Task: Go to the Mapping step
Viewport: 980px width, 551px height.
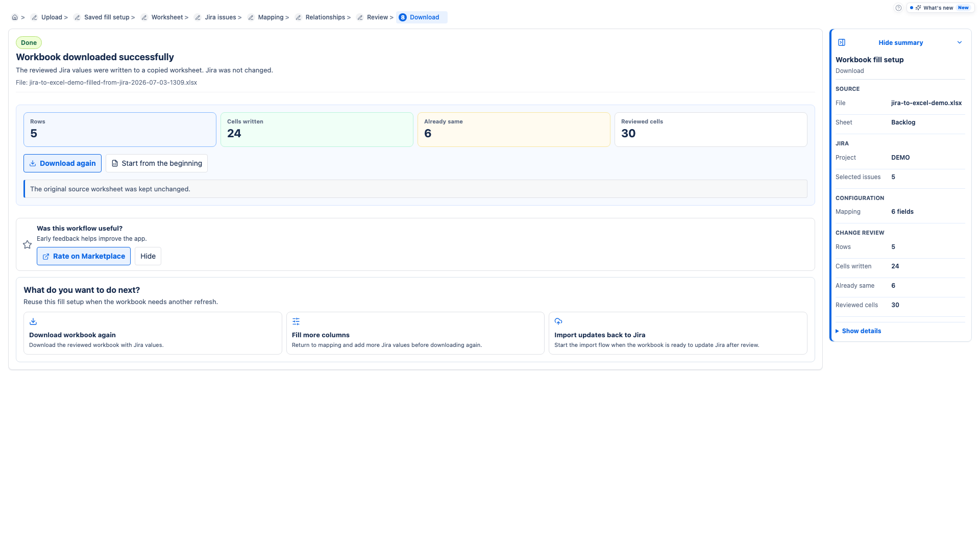Action: coord(271,17)
